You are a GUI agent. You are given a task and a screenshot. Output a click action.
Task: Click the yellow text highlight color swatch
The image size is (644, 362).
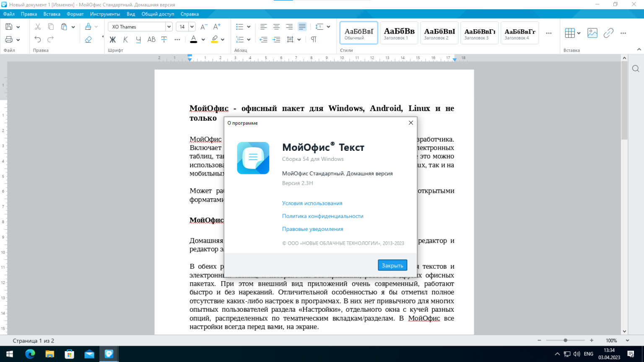[215, 39]
